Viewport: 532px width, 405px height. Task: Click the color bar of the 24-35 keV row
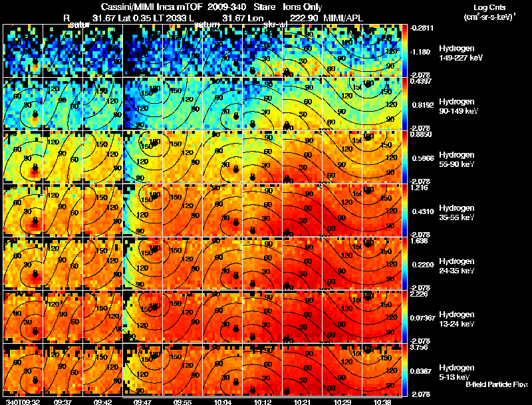click(x=405, y=263)
